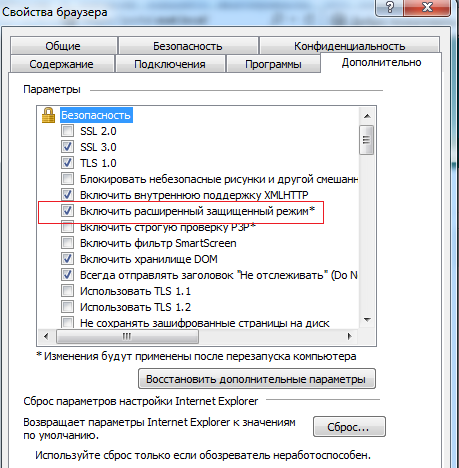The image size is (459, 468).
Task: Close the Свойства браузера dialog
Action: pos(427,7)
